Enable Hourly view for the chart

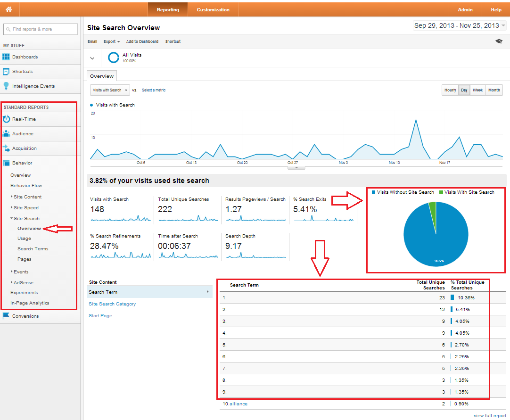tap(450, 90)
